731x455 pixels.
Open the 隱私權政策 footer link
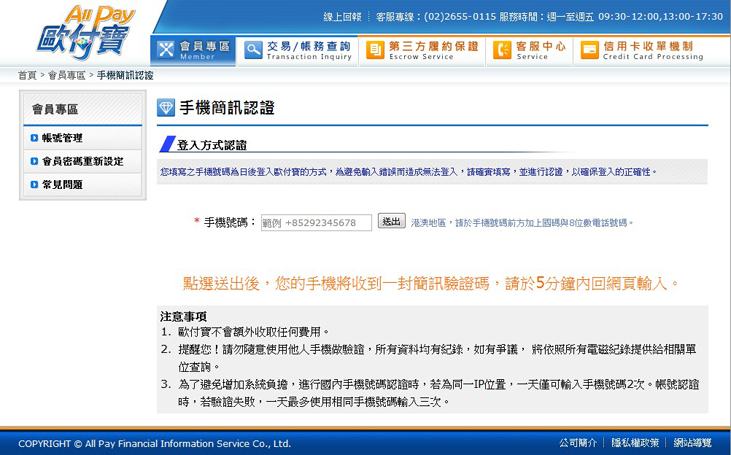point(635,443)
